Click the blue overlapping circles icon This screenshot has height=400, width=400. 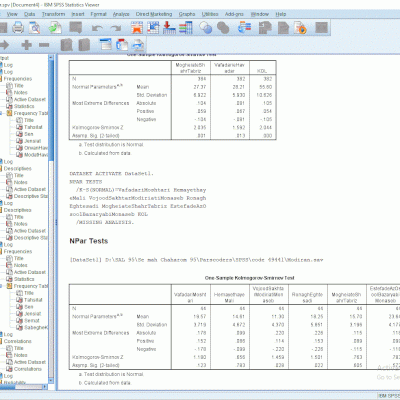point(206,28)
